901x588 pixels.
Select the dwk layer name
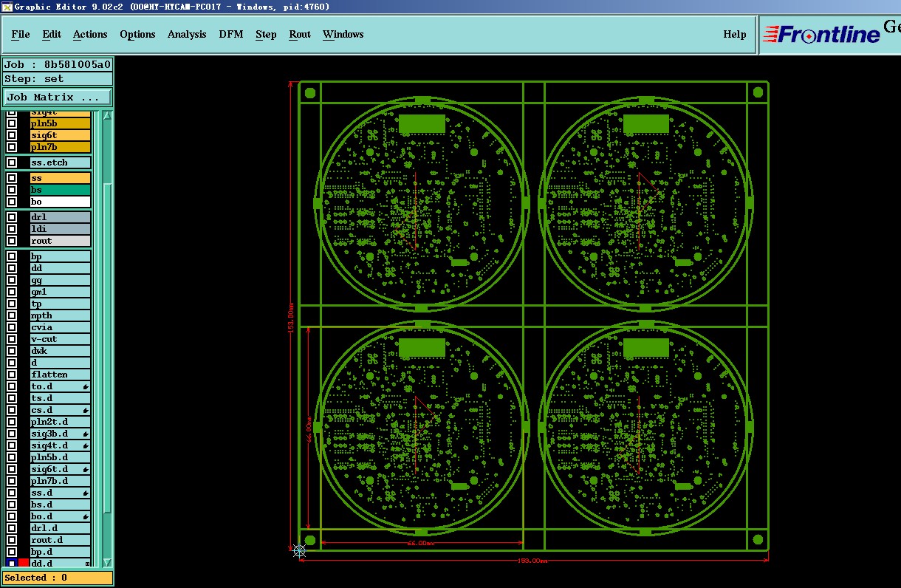point(61,351)
